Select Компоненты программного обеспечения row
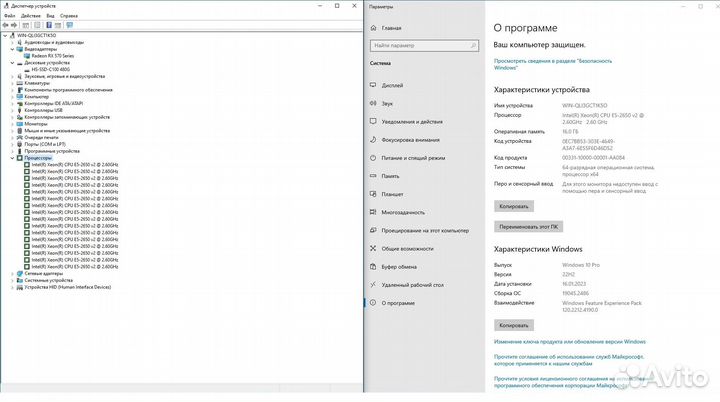720x402 pixels. (68, 90)
